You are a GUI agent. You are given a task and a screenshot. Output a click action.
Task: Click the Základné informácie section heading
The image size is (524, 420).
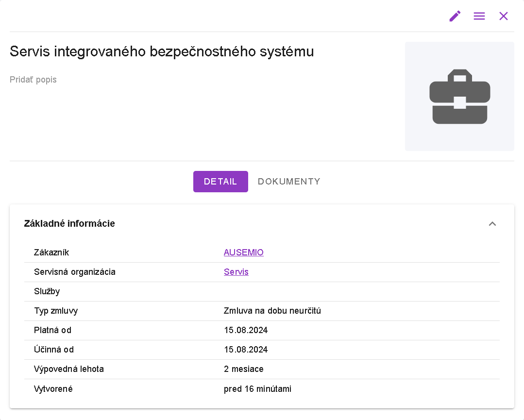tap(69, 224)
